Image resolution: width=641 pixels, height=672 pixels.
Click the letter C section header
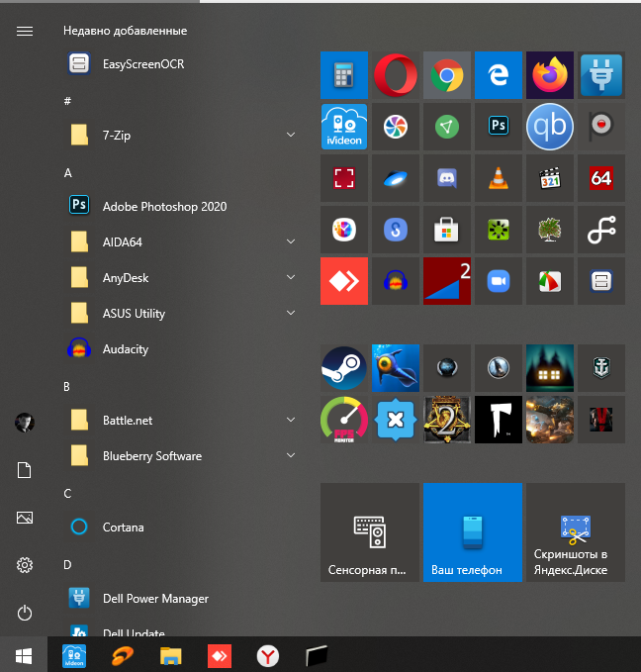(x=67, y=493)
